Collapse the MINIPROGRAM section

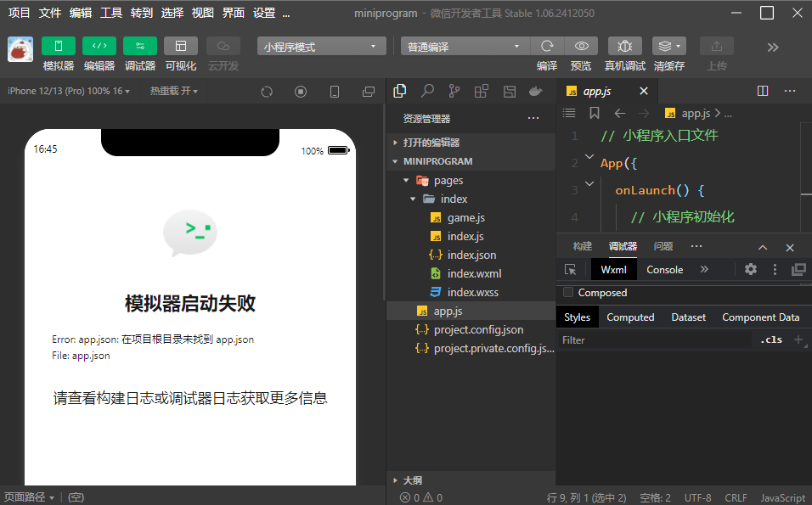471,161
